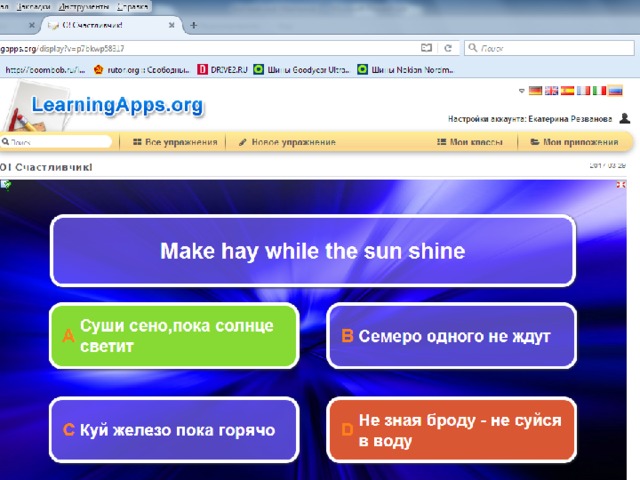Open Мои приложения
640x480 pixels.
pyautogui.click(x=574, y=142)
